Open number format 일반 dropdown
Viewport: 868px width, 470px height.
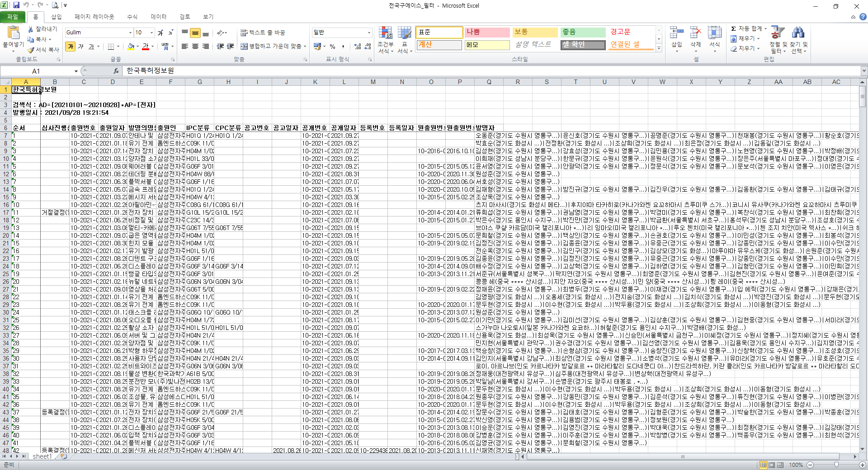point(369,33)
